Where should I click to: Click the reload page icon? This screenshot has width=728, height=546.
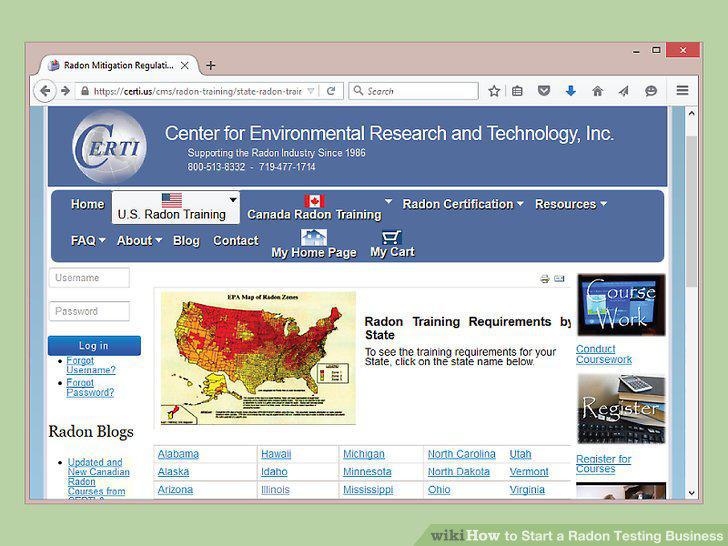(x=331, y=91)
